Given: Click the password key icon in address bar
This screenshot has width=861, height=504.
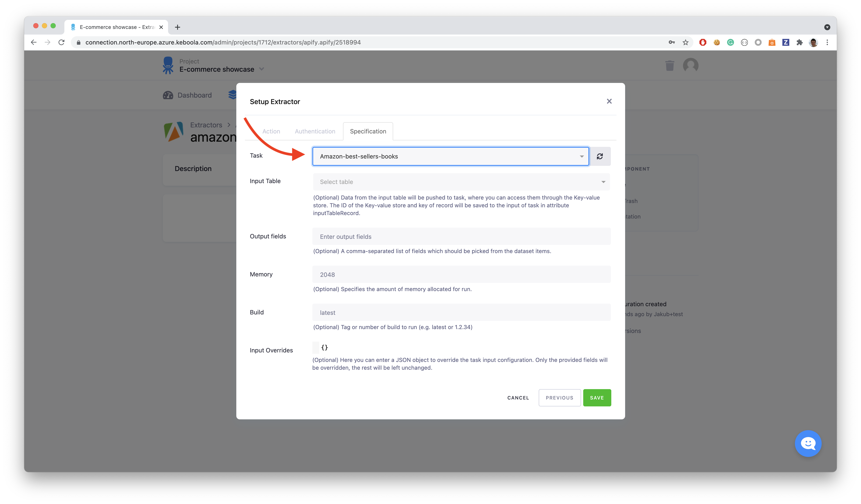Looking at the screenshot, I should [x=671, y=42].
